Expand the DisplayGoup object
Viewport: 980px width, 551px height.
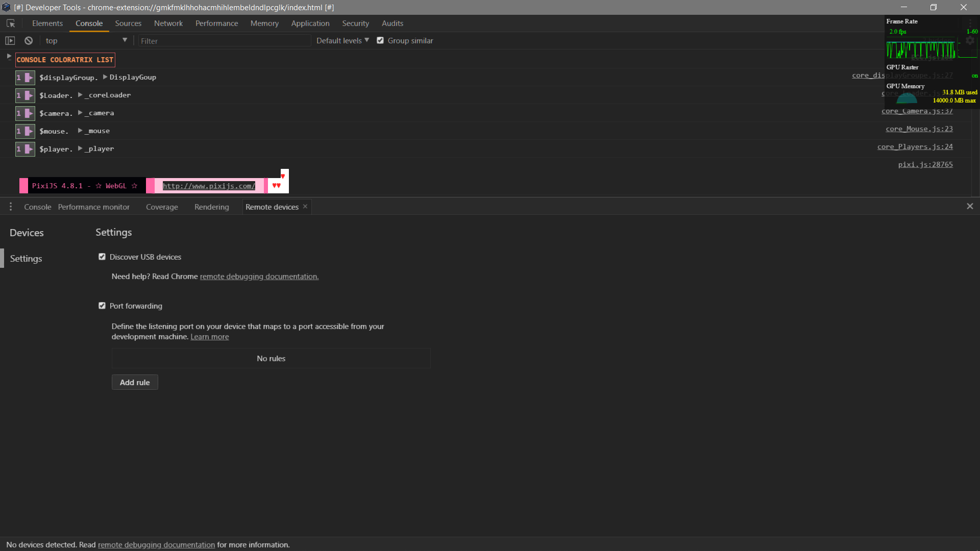(105, 77)
